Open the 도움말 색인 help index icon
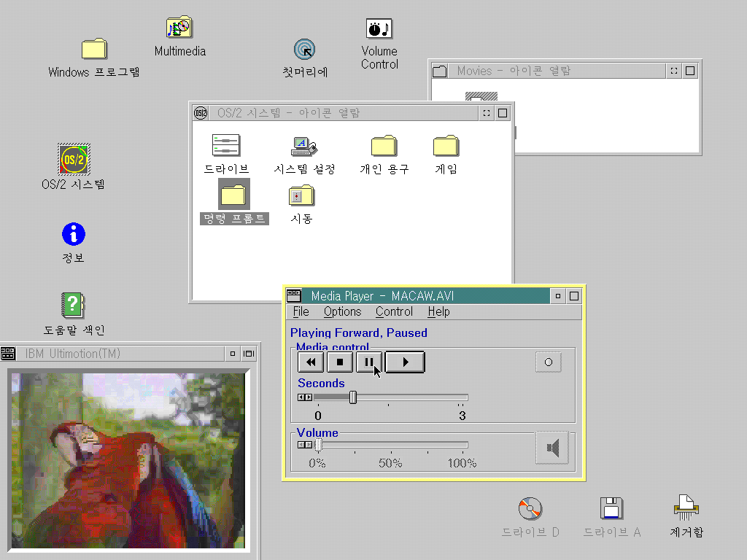The width and height of the screenshot is (747, 560). (x=73, y=306)
